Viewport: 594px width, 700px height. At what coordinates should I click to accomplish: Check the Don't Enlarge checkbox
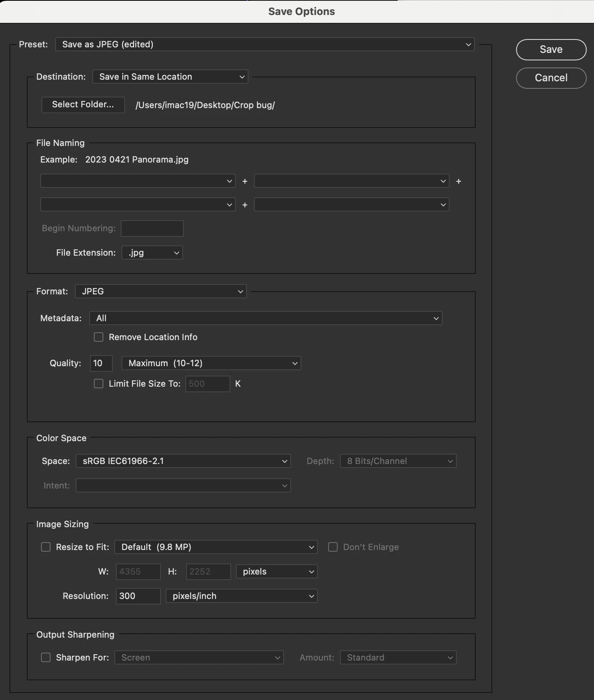click(333, 547)
